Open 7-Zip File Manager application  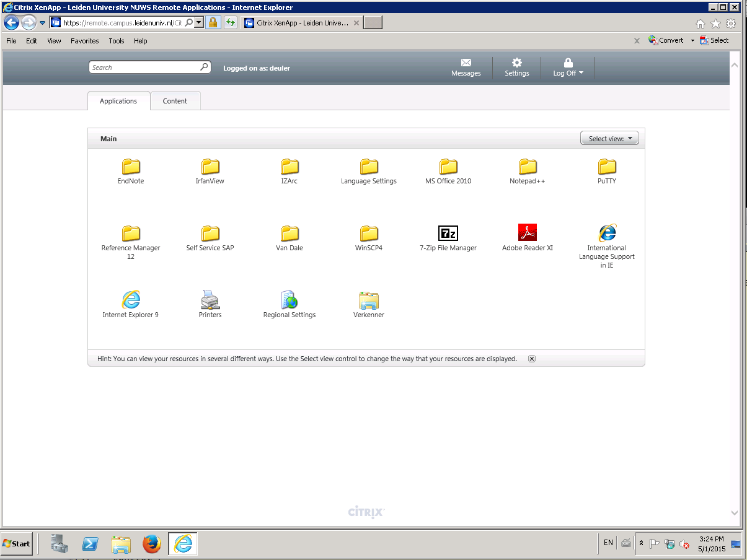point(448,234)
